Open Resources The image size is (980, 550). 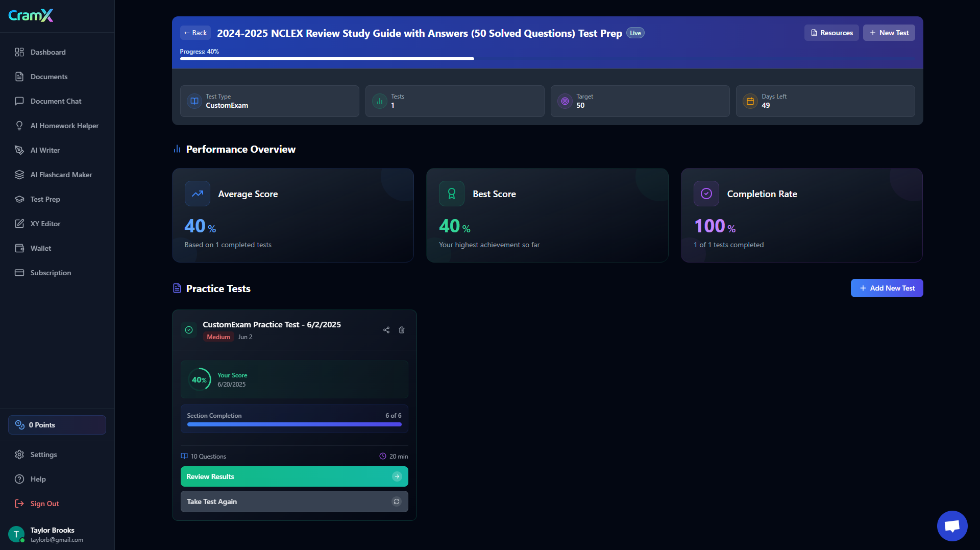click(x=831, y=33)
